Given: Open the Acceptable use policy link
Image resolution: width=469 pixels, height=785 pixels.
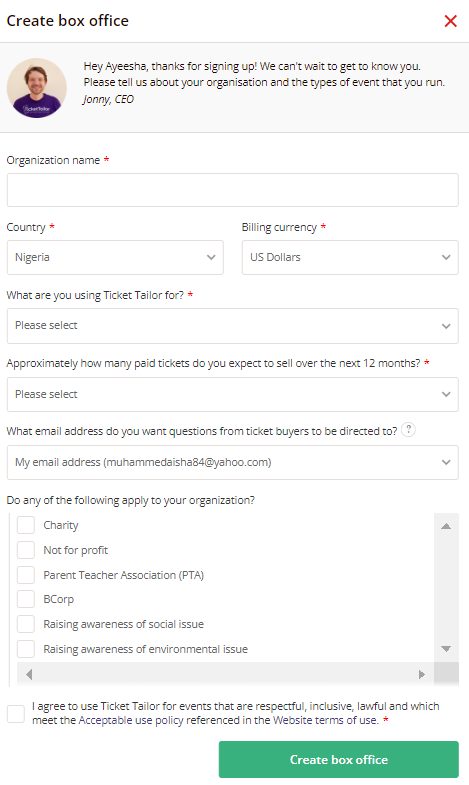Looking at the screenshot, I should point(131,720).
